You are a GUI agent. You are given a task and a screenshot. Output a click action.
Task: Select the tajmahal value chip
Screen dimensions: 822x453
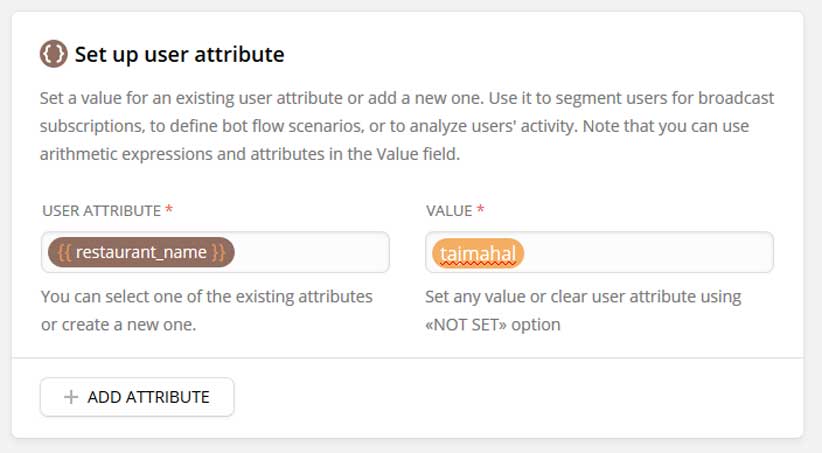478,254
